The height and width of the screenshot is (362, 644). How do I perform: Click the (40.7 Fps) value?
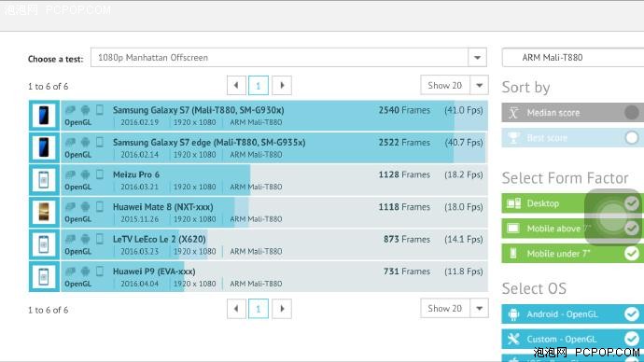coord(464,143)
